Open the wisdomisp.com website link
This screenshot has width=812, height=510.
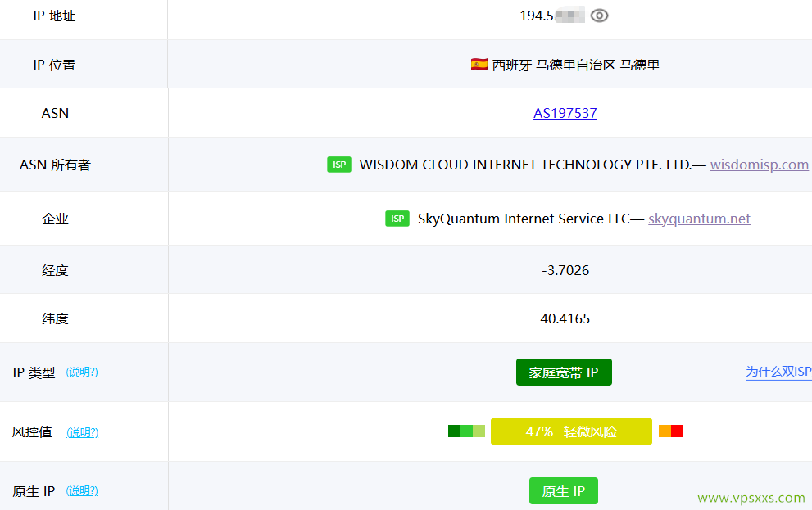tap(759, 165)
